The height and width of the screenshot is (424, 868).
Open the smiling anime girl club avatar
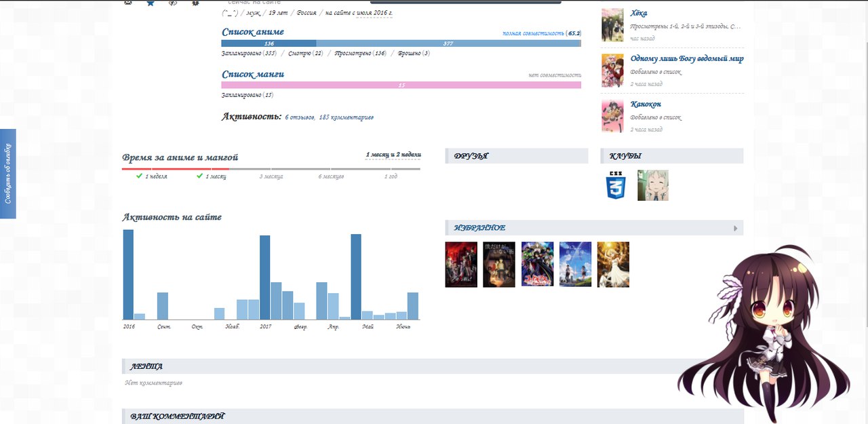tap(653, 185)
